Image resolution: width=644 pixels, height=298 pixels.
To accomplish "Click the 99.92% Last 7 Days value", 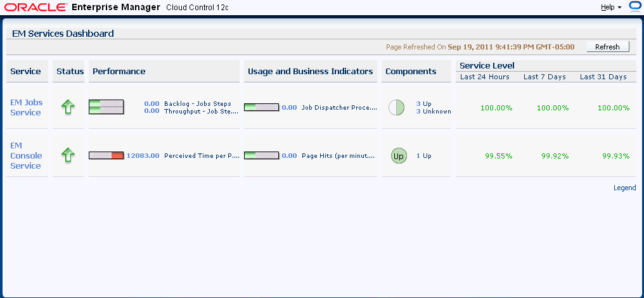I will click(x=555, y=156).
